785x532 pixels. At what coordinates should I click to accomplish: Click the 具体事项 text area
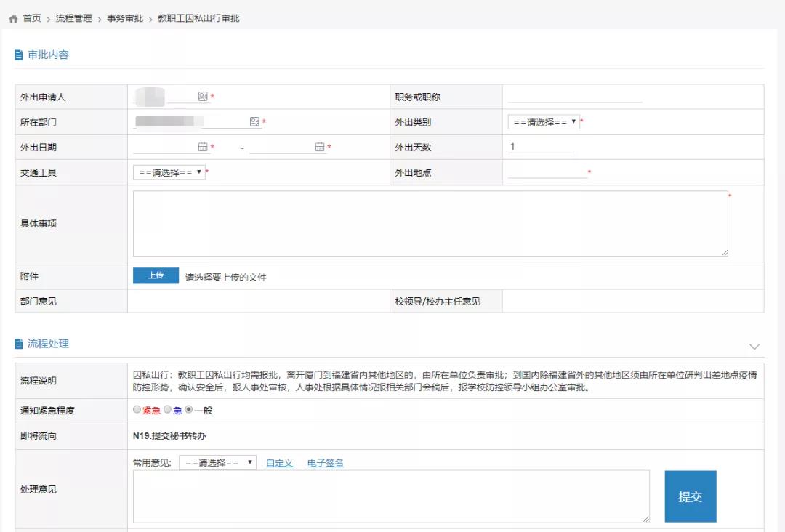pos(430,223)
